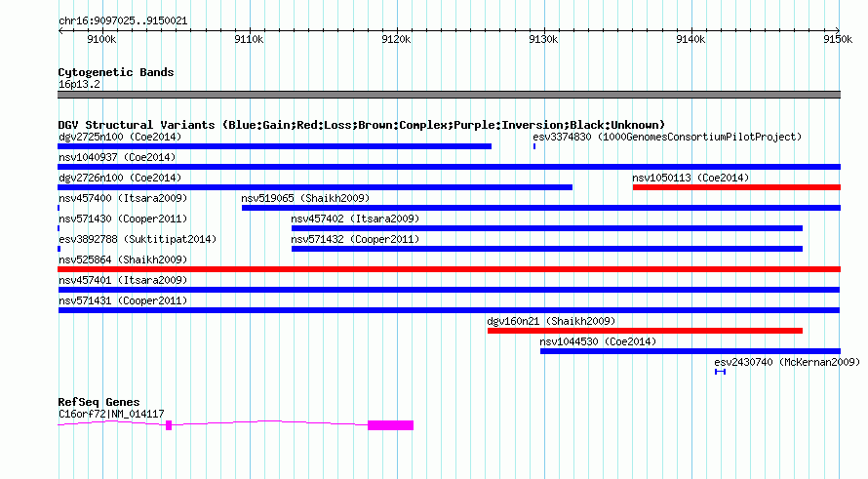Click the RefSeq Genes track title

(99, 402)
